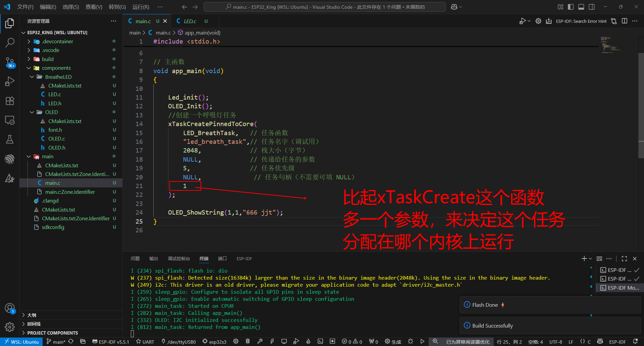Open the Extensions view
Viewport: 644px width, 346px height.
[x=10, y=101]
